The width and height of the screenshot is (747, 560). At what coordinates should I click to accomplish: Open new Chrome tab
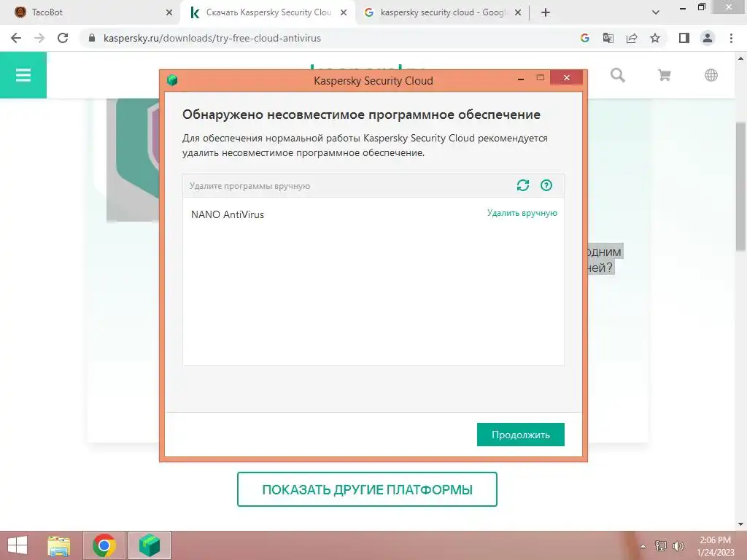click(x=546, y=12)
